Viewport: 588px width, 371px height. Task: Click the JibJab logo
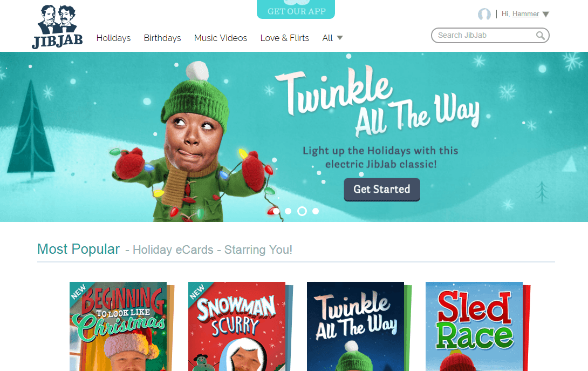(57, 26)
